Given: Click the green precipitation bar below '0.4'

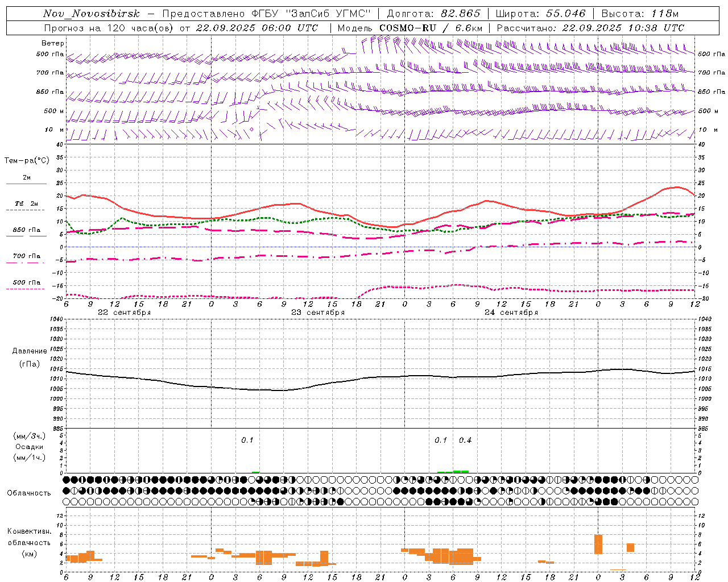Looking at the screenshot, I should [461, 471].
